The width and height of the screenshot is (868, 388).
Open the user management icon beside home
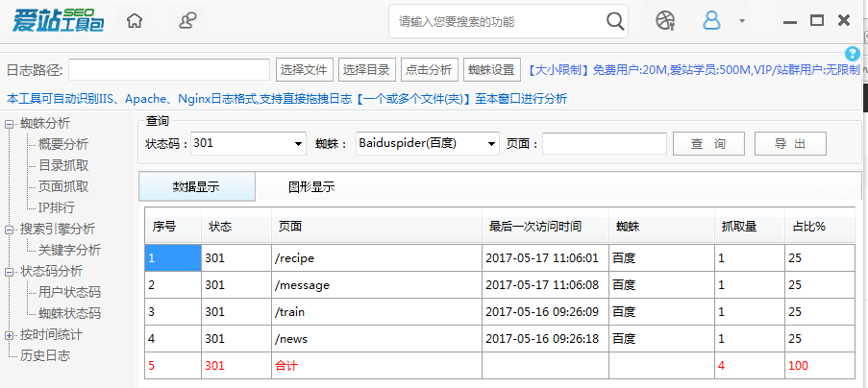coord(189,20)
